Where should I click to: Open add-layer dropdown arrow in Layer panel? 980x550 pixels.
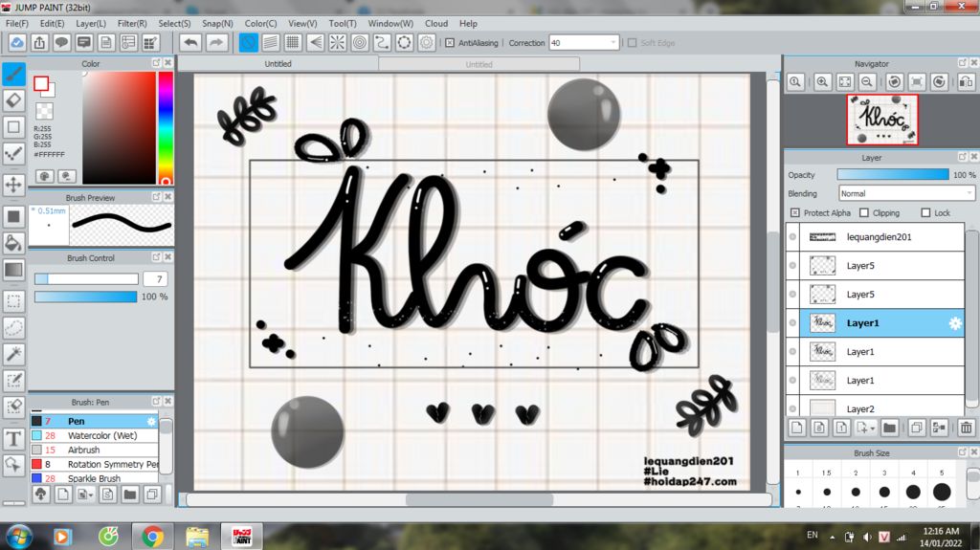coord(873,429)
